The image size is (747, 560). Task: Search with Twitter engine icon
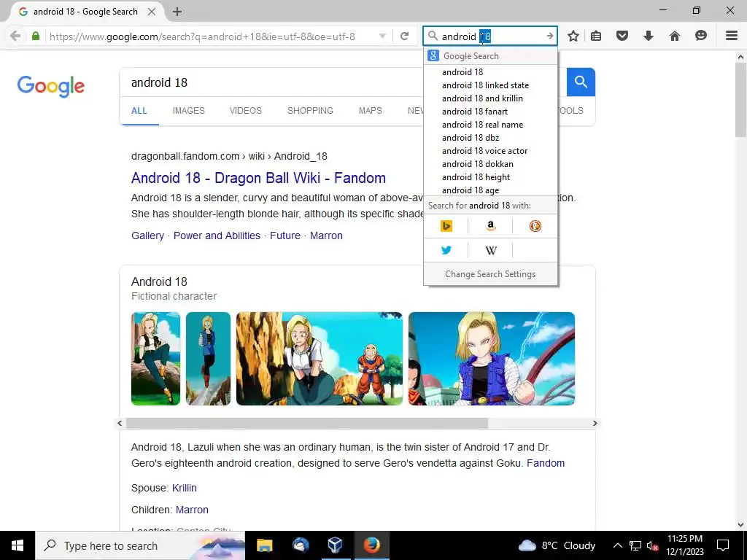pyautogui.click(x=446, y=250)
